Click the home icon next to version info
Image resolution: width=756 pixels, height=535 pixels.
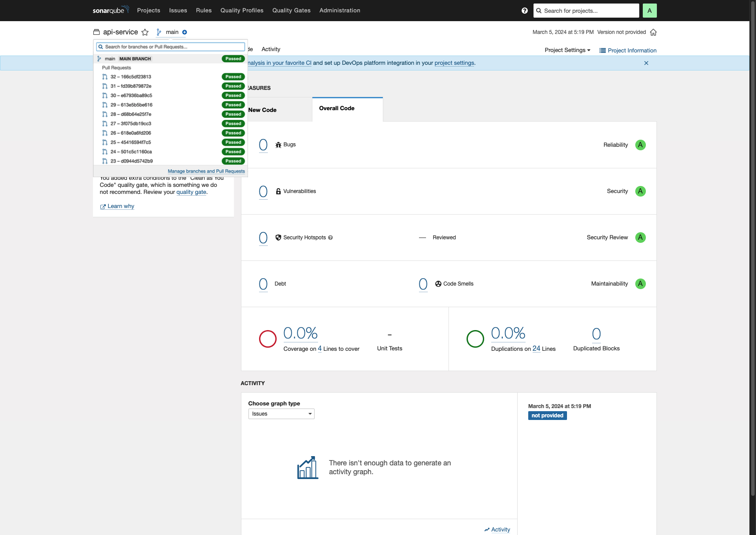pos(653,32)
